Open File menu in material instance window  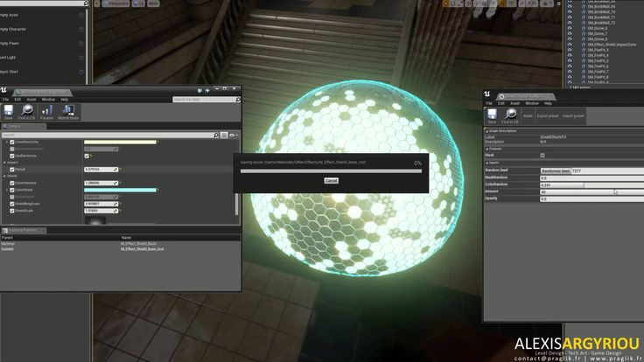click(6, 100)
